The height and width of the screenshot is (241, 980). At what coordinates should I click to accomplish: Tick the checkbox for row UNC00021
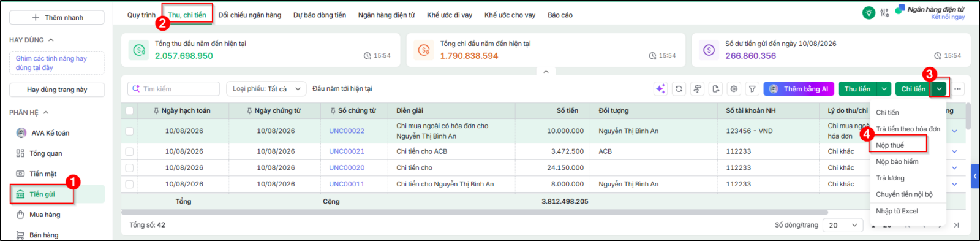(129, 151)
